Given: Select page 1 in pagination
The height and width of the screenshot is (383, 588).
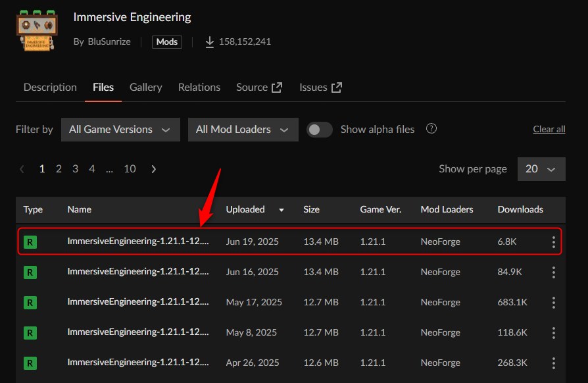Looking at the screenshot, I should click(42, 169).
